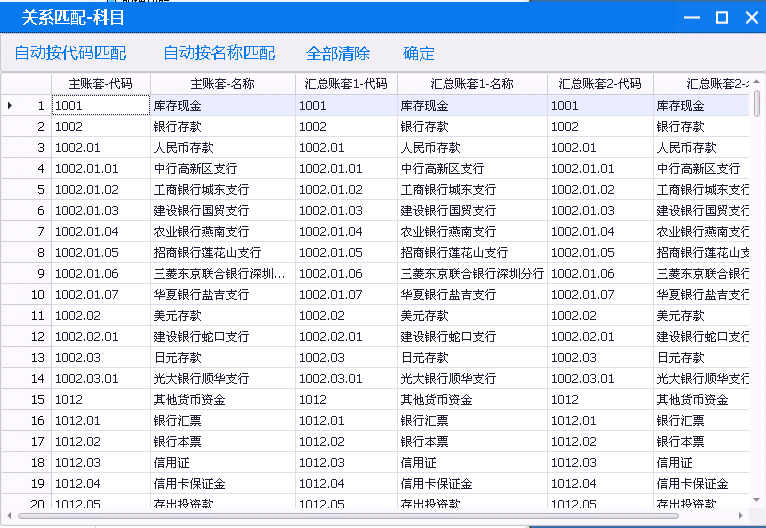
Task: Click 主账套 name cell 中行高新区支行
Action: point(223,169)
